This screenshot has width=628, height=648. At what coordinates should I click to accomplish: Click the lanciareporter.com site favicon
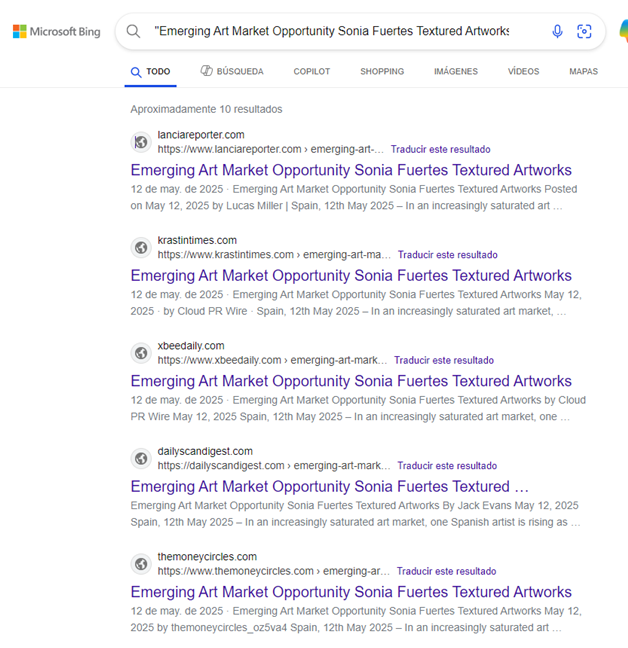tap(141, 142)
